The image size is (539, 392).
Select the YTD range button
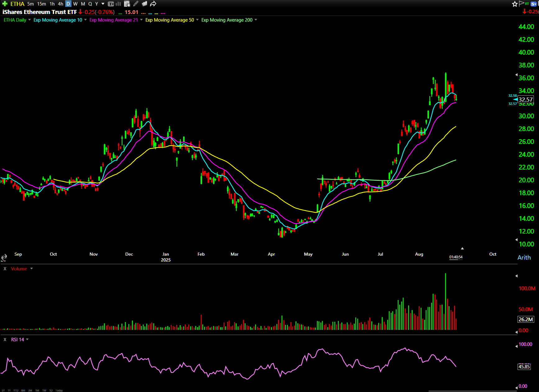coord(16,390)
